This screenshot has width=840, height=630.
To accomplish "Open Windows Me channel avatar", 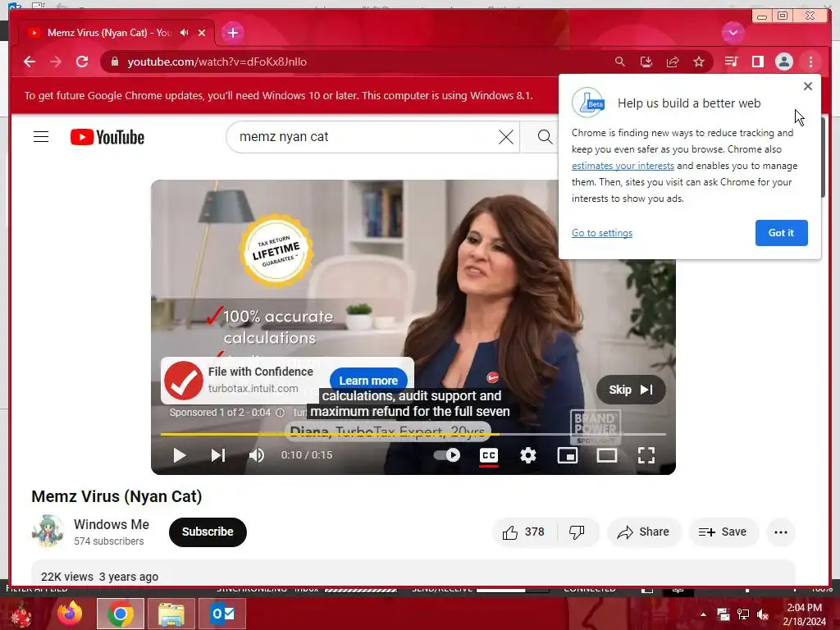I will pos(48,531).
